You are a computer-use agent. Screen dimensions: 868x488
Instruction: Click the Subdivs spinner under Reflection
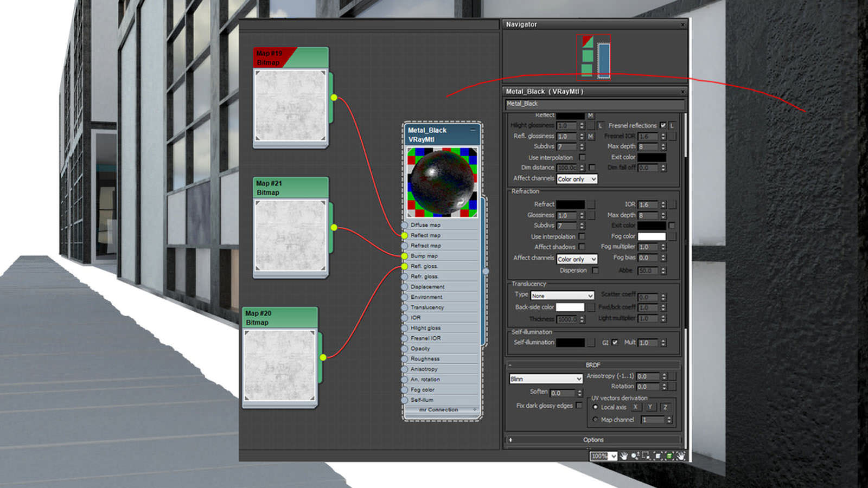[x=582, y=147]
